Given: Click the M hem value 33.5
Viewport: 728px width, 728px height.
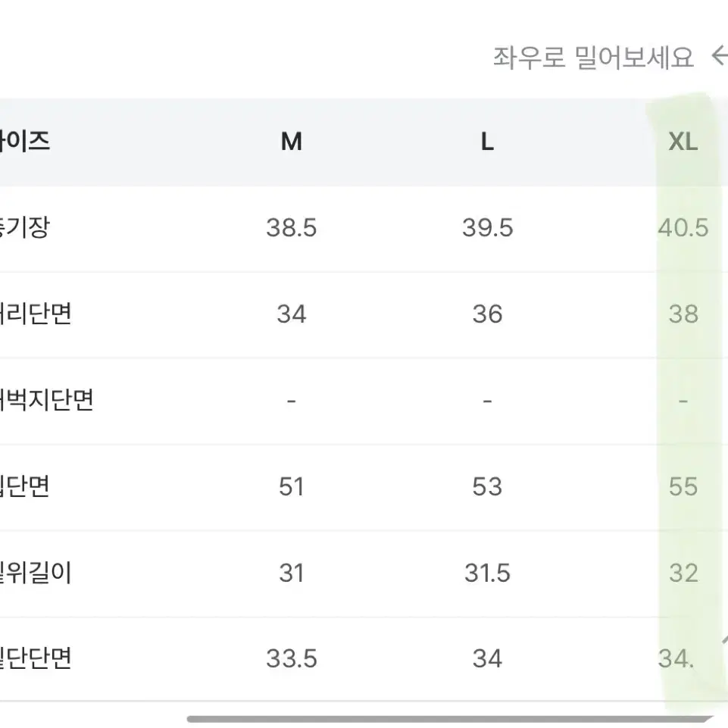Looking at the screenshot, I should (292, 659).
